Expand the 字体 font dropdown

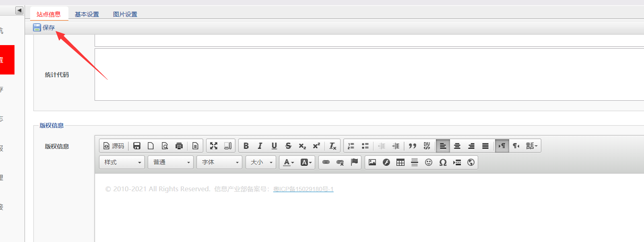coord(219,162)
